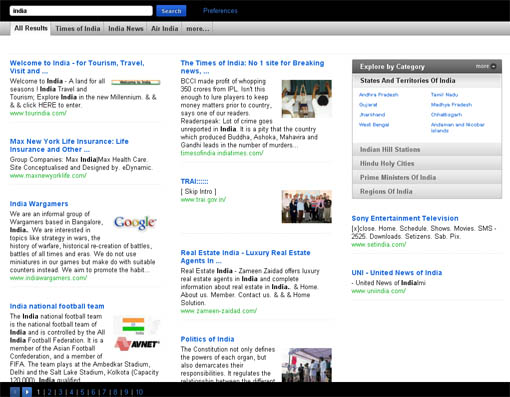Click the plus icon beside 'more' in Explore by Category

[x=494, y=66]
